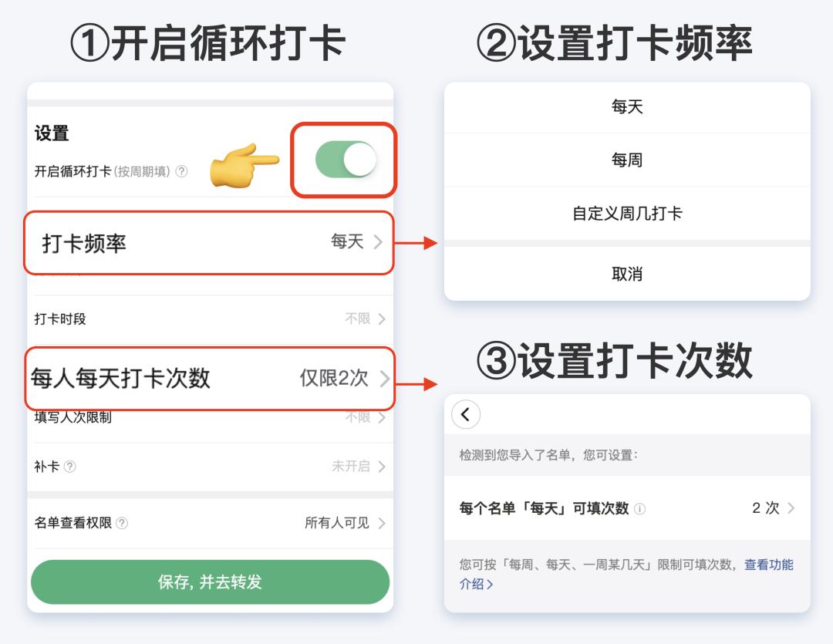
Task: Expand the 补卡 settings row
Action: tap(383, 467)
